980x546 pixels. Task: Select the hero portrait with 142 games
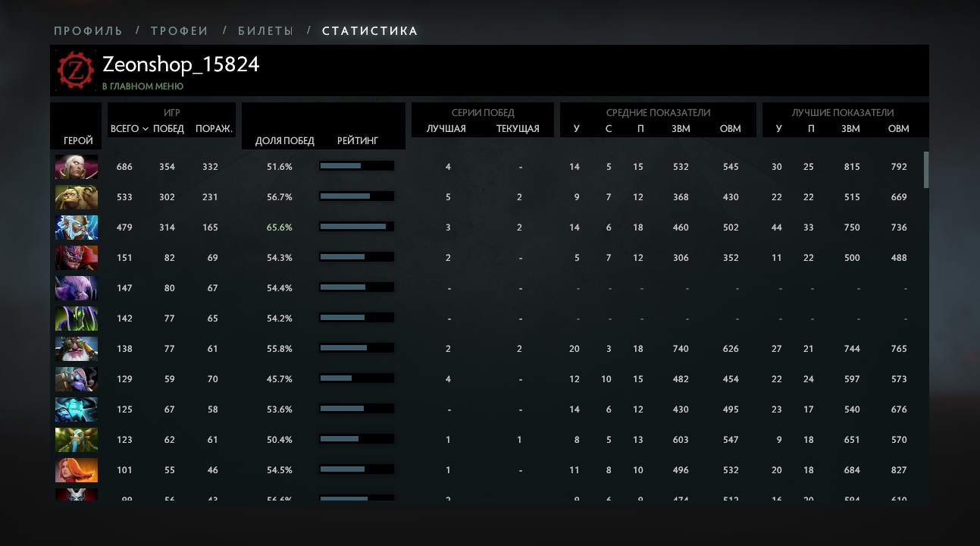click(77, 318)
